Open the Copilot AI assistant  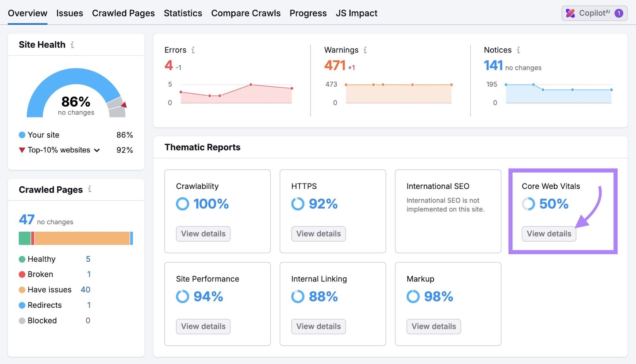click(592, 13)
